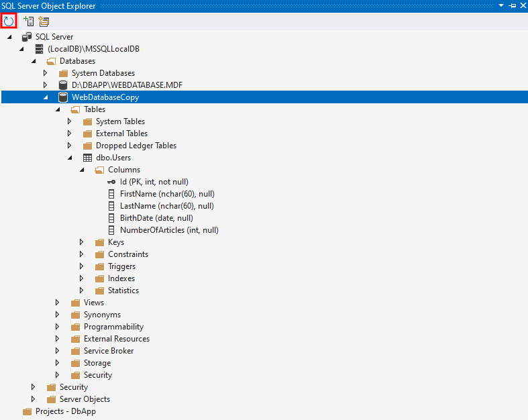Collapse the Tables folder

click(58, 109)
